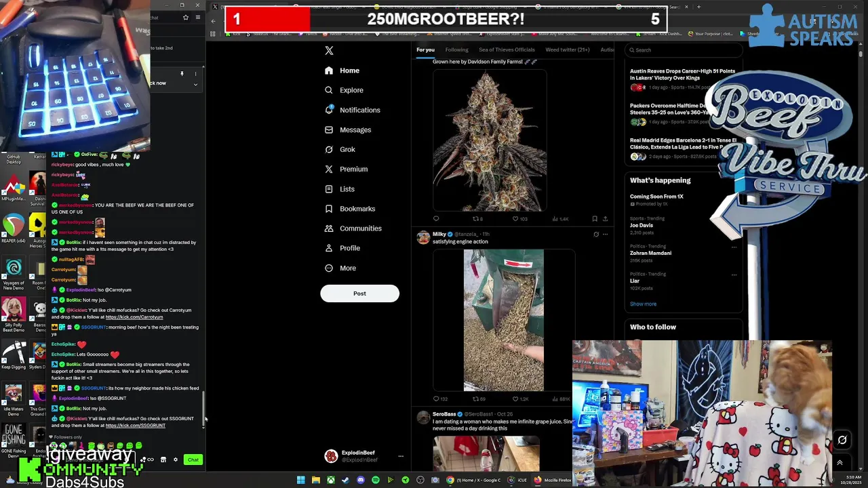Open SeroBass grape juice post image
Image resolution: width=868 pixels, height=488 pixels.
pos(486,453)
